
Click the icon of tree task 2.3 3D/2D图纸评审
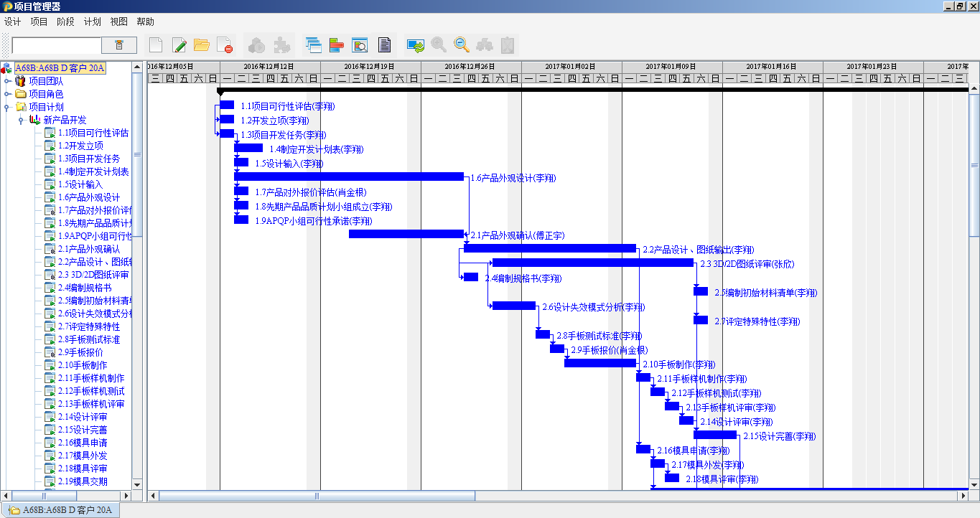click(x=50, y=275)
